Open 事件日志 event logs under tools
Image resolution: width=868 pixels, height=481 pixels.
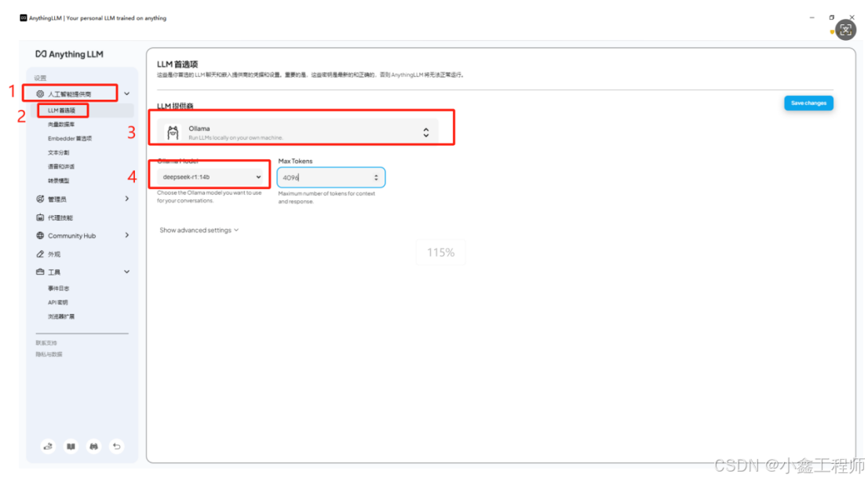(x=59, y=289)
